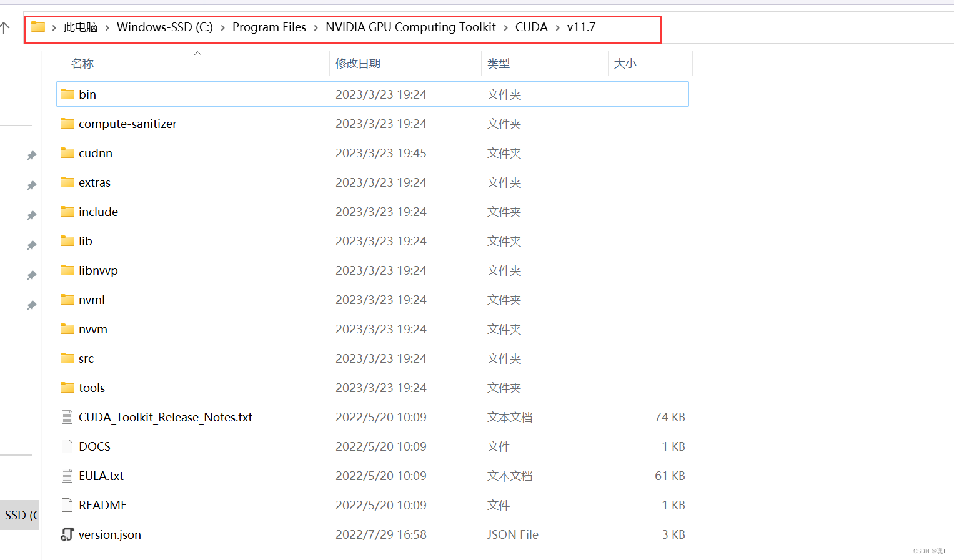Expand chevron before 此电脑 breadcrumb
The height and width of the screenshot is (560, 954).
[x=54, y=27]
